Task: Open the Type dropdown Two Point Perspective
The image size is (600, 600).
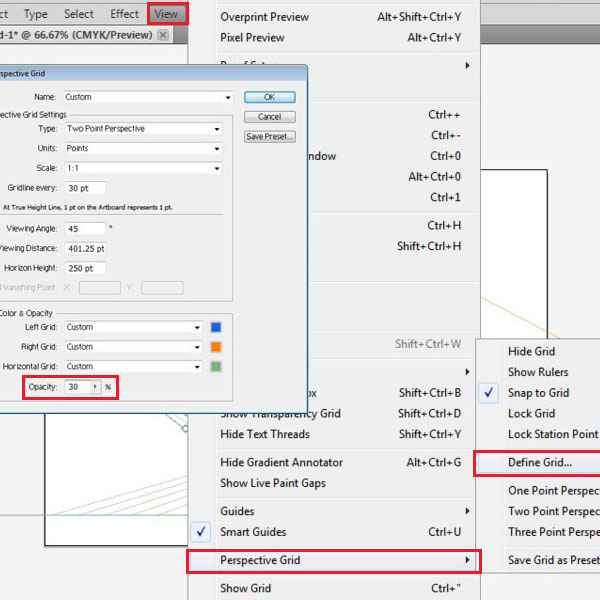Action: tap(143, 129)
